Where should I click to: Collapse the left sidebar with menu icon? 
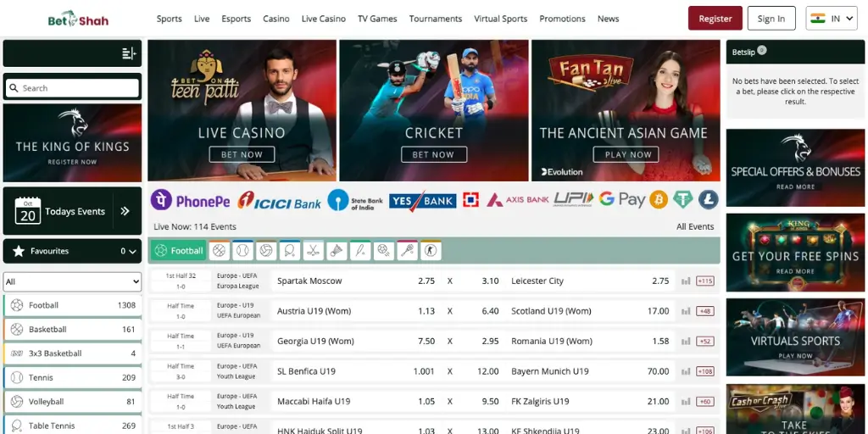tap(129, 53)
